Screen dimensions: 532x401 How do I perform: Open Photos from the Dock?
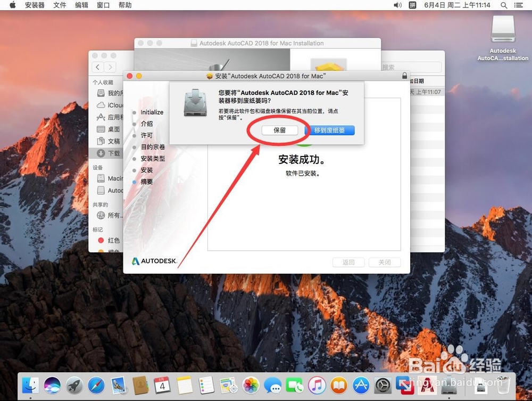251,386
